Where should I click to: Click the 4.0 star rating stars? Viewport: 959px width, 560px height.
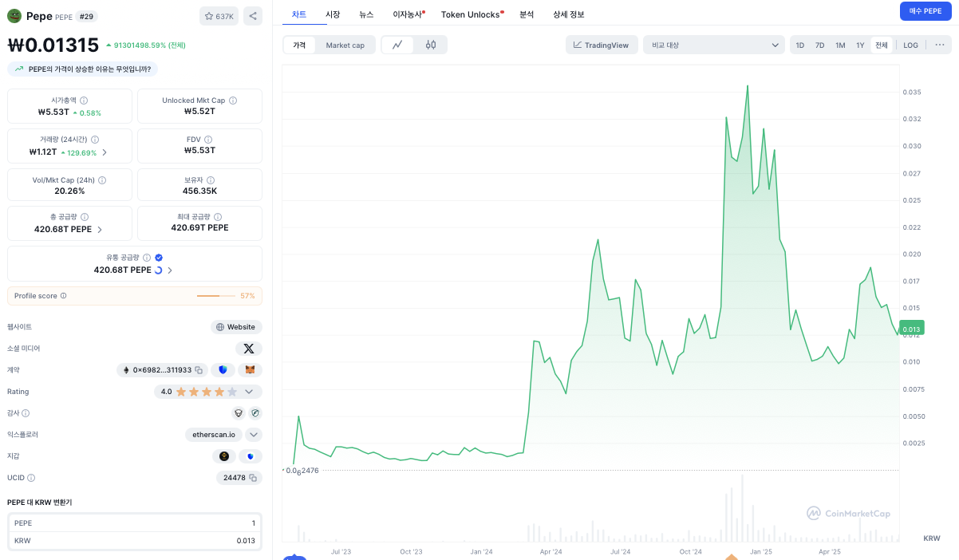207,392
